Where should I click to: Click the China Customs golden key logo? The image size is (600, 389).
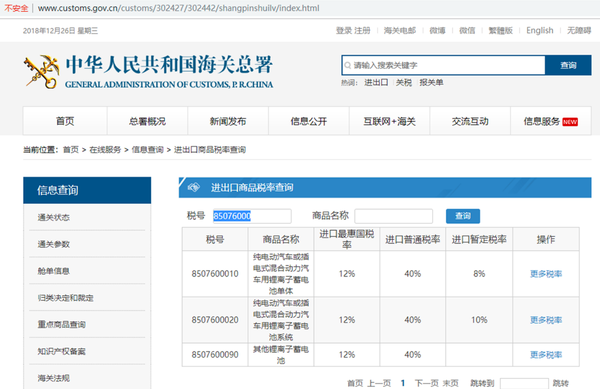point(41,72)
